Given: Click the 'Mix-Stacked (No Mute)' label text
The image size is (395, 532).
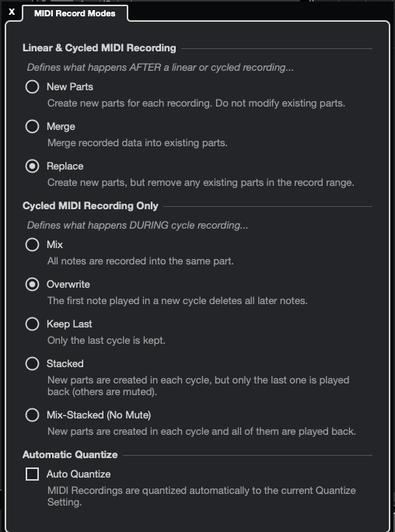Looking at the screenshot, I should (x=99, y=415).
